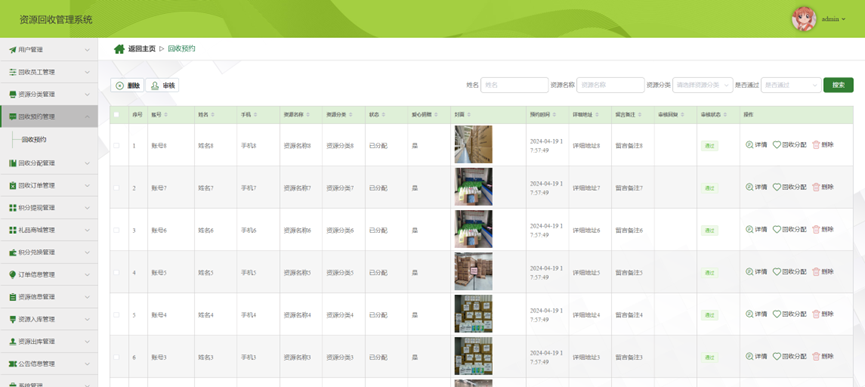Sort by the 预约时间 header arrows

click(x=554, y=115)
